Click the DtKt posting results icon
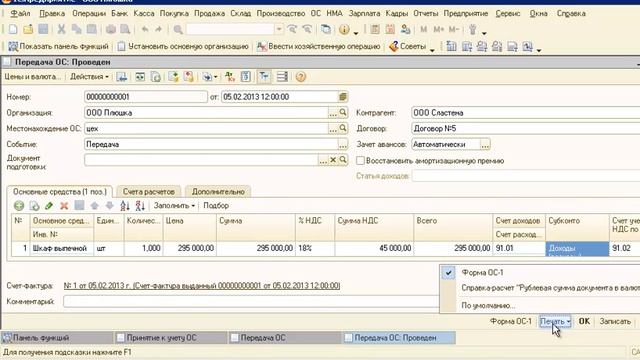The height and width of the screenshot is (360, 640). [229, 77]
